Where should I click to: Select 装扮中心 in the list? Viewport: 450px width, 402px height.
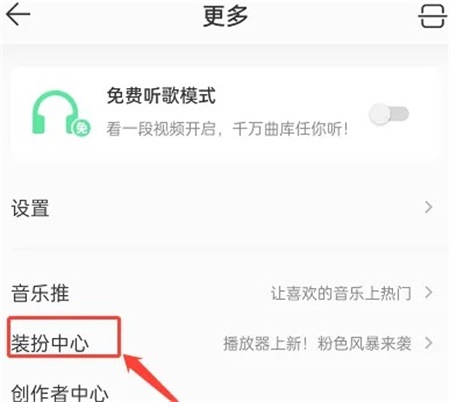click(50, 343)
